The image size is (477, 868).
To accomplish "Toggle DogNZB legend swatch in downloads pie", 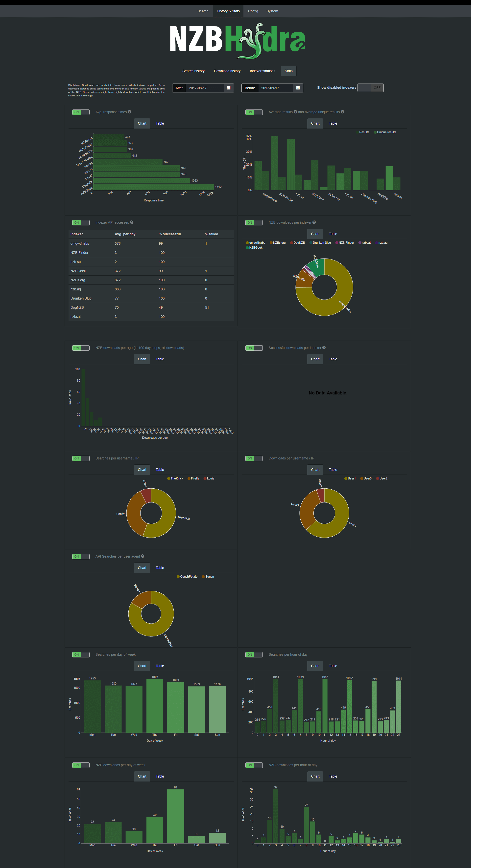I will tap(291, 243).
